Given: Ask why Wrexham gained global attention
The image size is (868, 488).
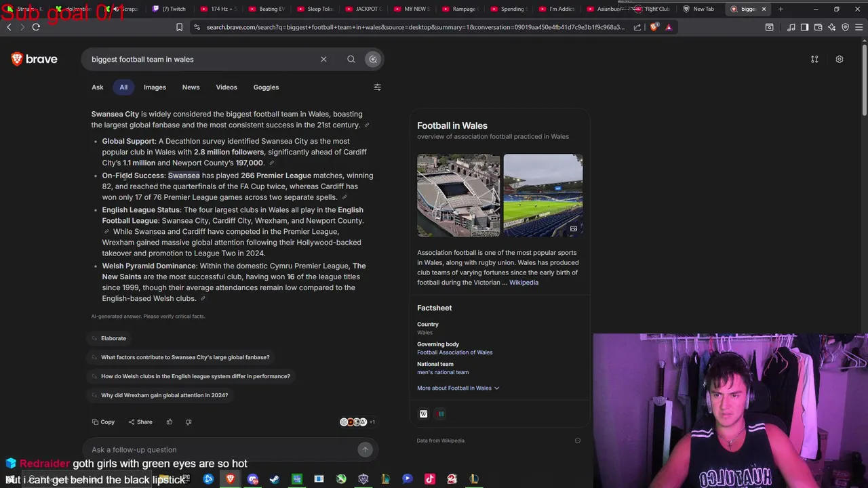Looking at the screenshot, I should click(x=159, y=395).
